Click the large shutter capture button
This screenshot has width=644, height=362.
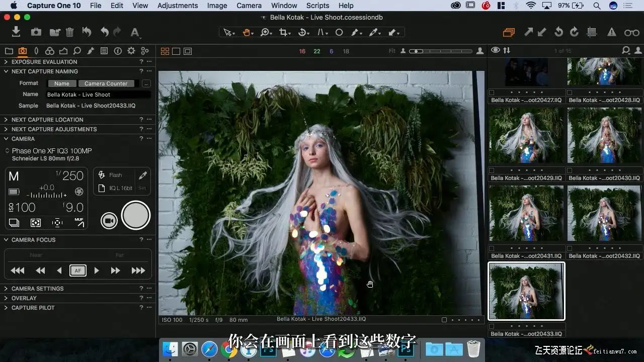pos(136,215)
